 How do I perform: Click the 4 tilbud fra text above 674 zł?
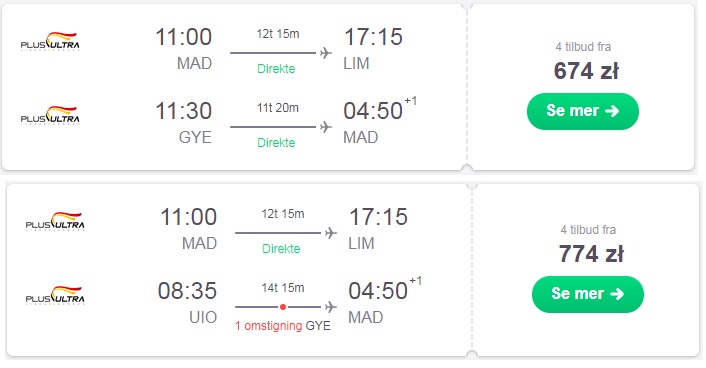[x=583, y=47]
